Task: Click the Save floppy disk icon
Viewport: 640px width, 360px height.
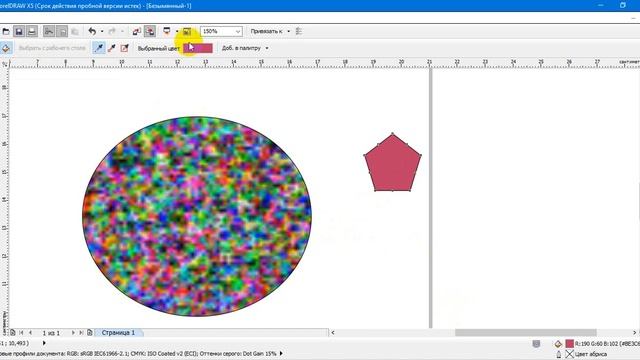Action: (x=19, y=31)
